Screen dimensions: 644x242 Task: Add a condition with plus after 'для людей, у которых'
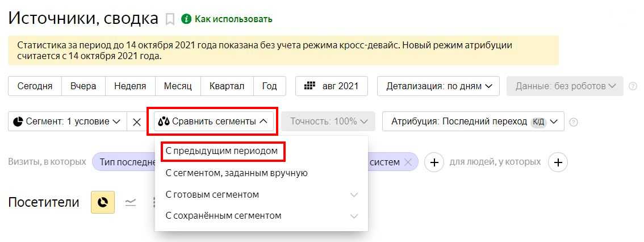[x=558, y=162]
